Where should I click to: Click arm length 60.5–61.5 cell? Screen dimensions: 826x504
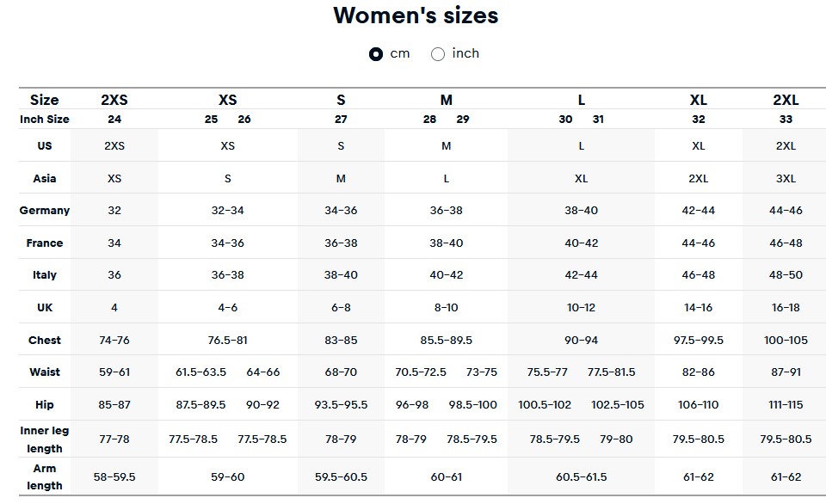(581, 476)
